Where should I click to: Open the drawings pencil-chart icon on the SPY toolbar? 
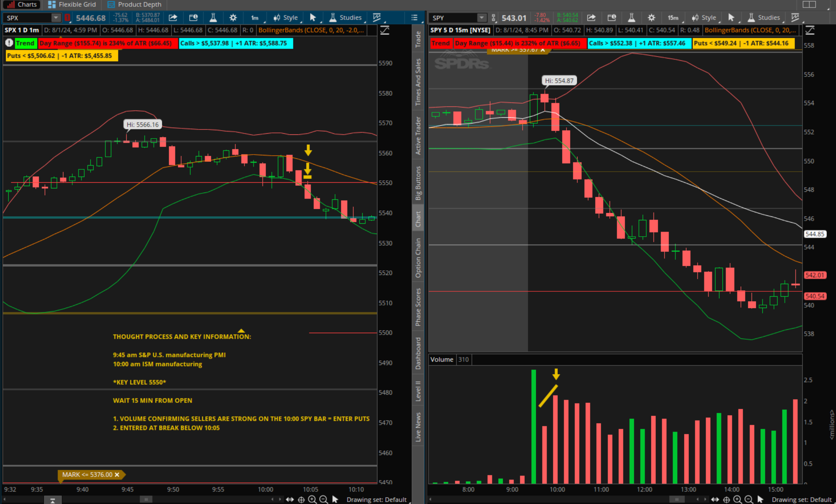pos(795,17)
